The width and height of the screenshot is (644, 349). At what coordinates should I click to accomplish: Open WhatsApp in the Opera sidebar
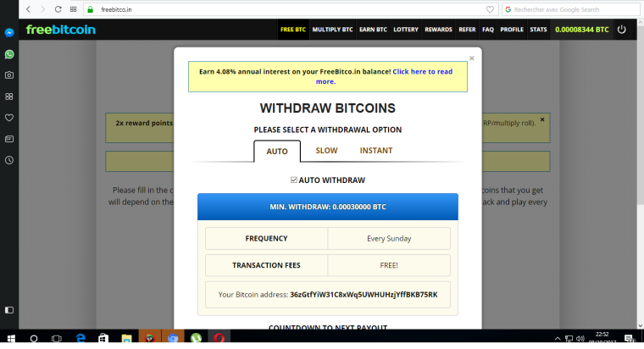point(8,53)
